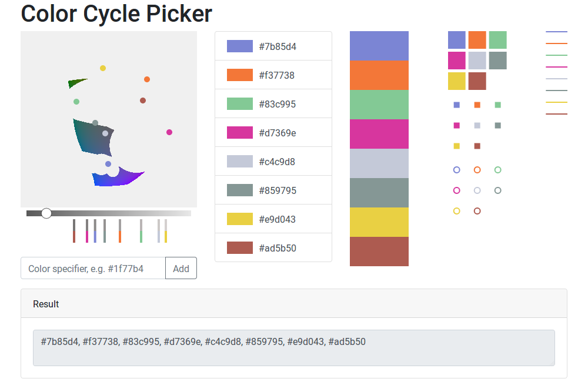Click the gray #859795 swatch entry
The height and width of the screenshot is (382, 588).
[x=273, y=190]
